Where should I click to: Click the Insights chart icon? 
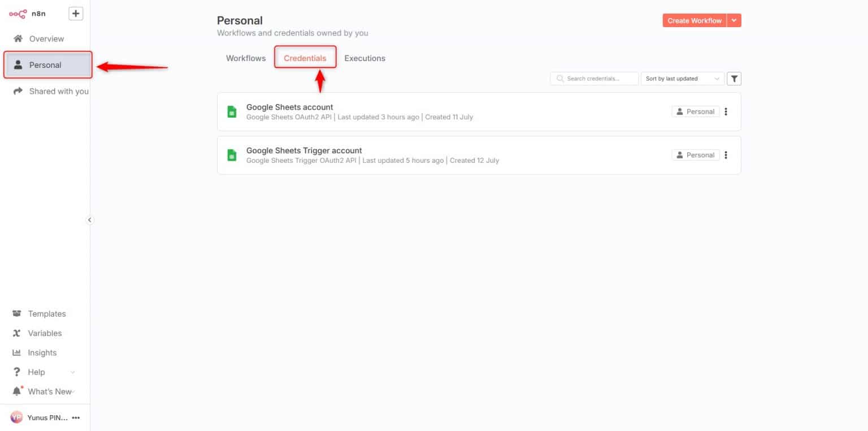pyautogui.click(x=16, y=352)
